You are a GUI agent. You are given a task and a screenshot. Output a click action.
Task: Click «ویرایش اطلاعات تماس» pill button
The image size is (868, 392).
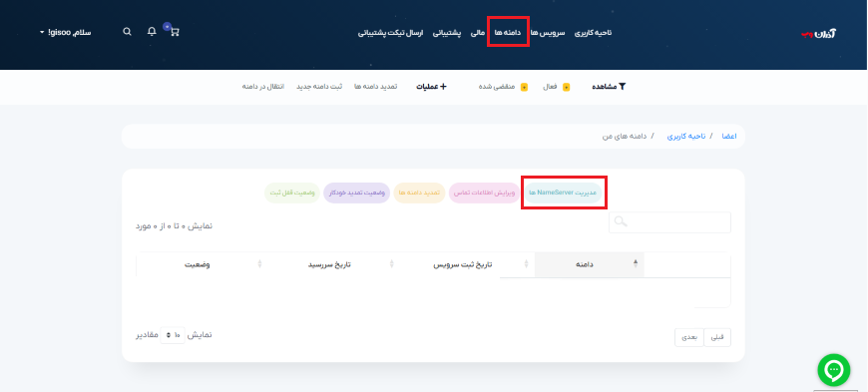point(484,193)
